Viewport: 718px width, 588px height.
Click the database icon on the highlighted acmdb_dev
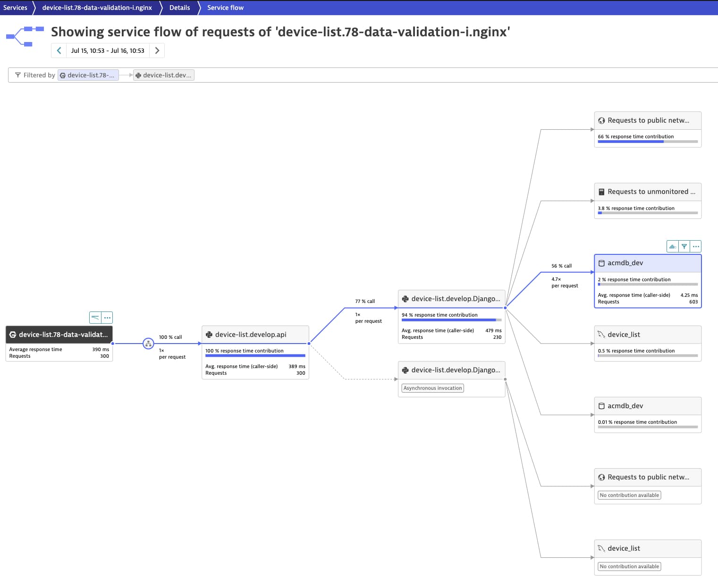pos(601,263)
